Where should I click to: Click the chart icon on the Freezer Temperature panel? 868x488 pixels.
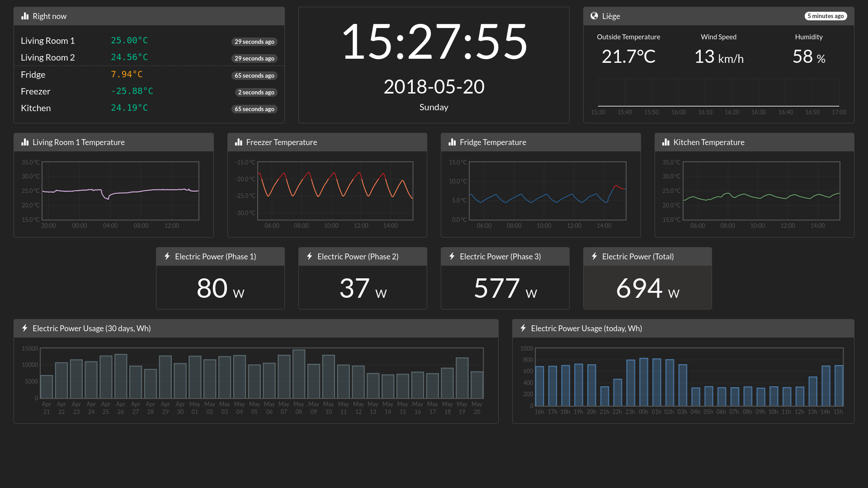[238, 142]
